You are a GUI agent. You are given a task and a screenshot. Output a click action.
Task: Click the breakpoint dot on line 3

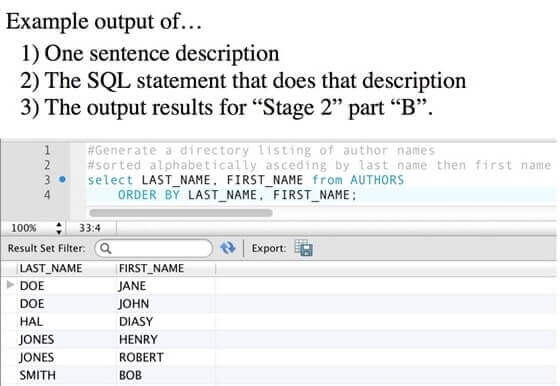click(x=62, y=179)
